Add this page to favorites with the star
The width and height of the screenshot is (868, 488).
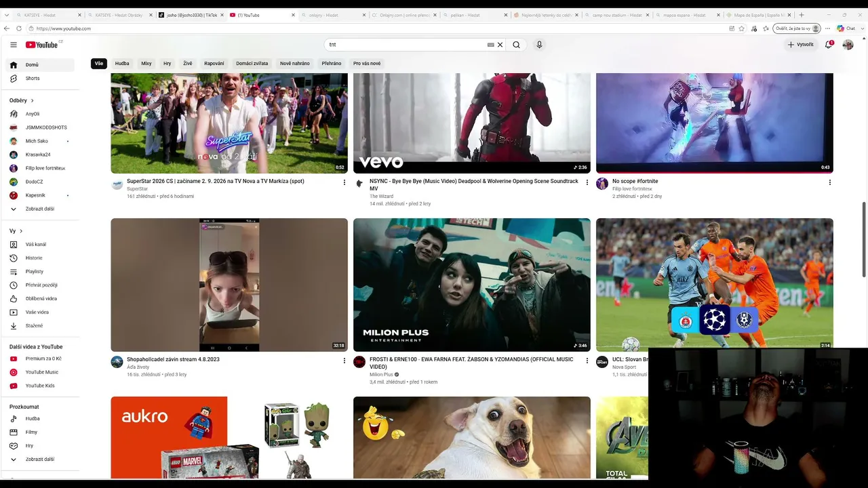(742, 28)
